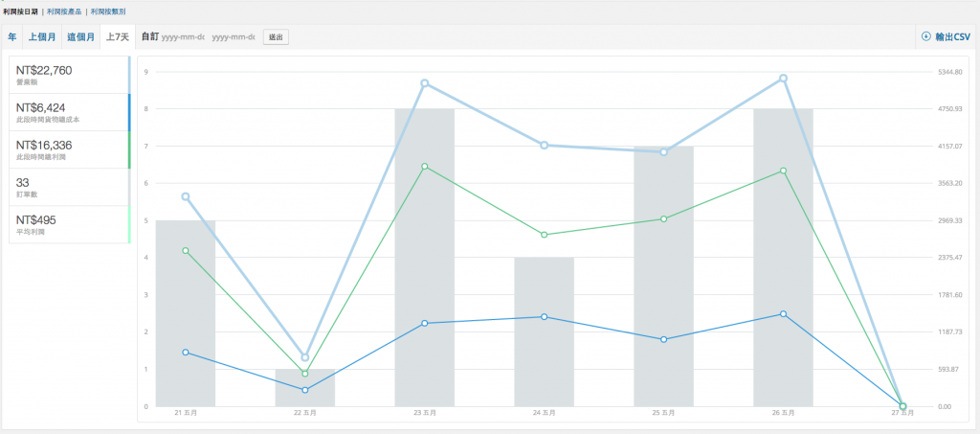Image resolution: width=980 pixels, height=434 pixels.
Task: Click the thick light-blue sales point on 23 五月
Action: click(424, 83)
